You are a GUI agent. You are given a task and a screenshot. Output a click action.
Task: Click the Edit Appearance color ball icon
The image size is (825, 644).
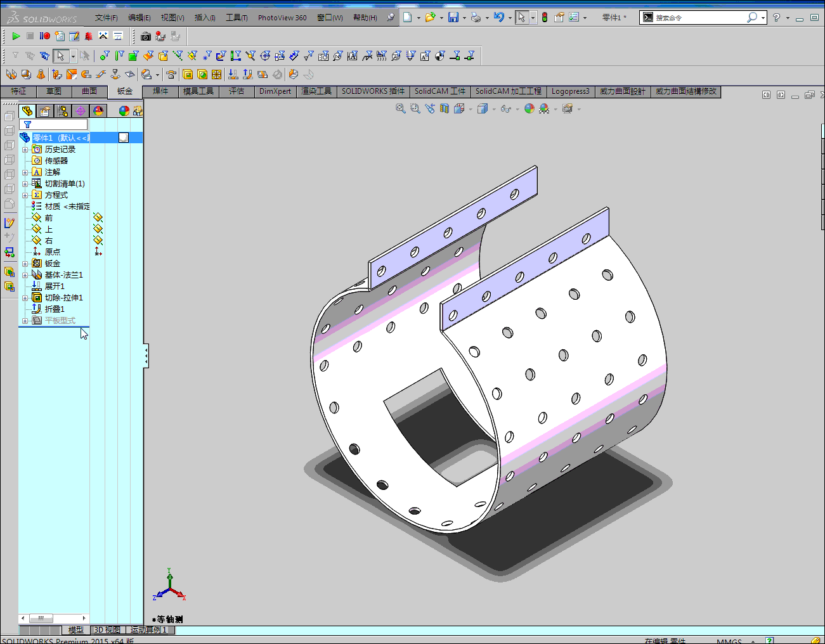pos(529,109)
